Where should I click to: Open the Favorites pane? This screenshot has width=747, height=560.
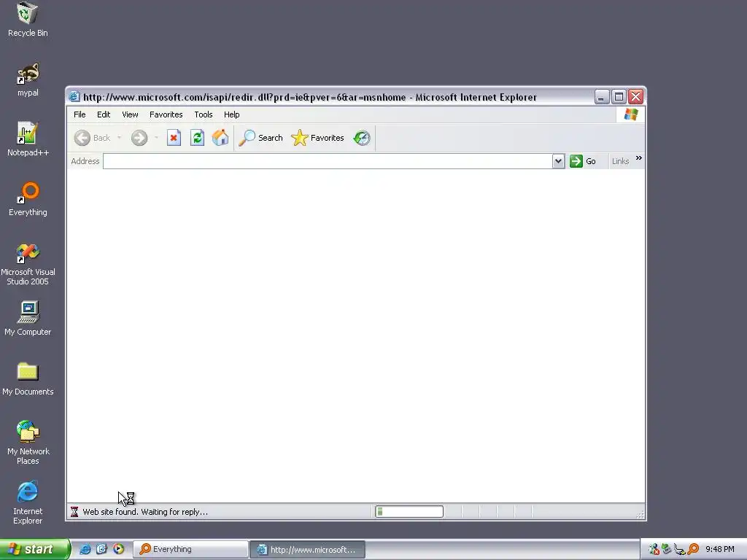pyautogui.click(x=317, y=138)
